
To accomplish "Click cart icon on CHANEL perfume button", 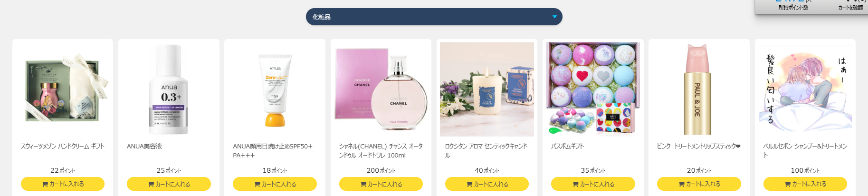I will pos(363,184).
